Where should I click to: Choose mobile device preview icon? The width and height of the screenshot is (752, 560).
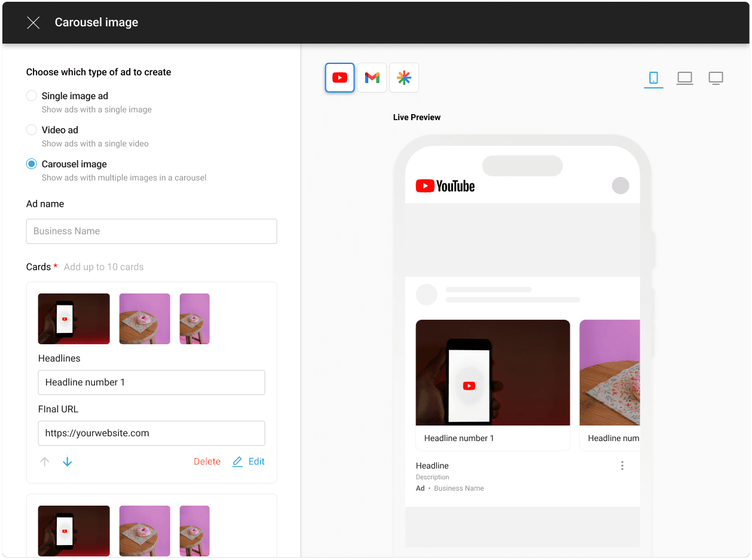[653, 78]
